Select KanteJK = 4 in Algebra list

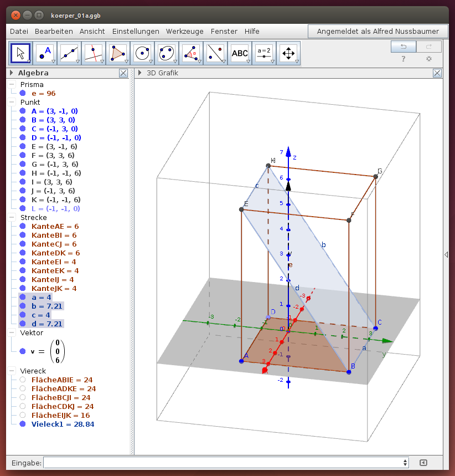[54, 288]
